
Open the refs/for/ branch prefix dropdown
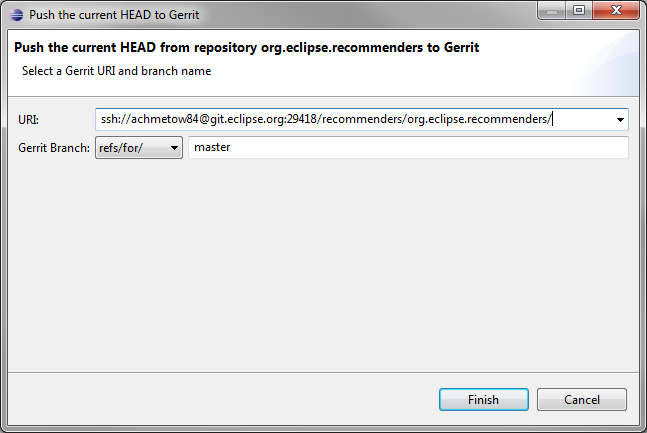point(139,148)
